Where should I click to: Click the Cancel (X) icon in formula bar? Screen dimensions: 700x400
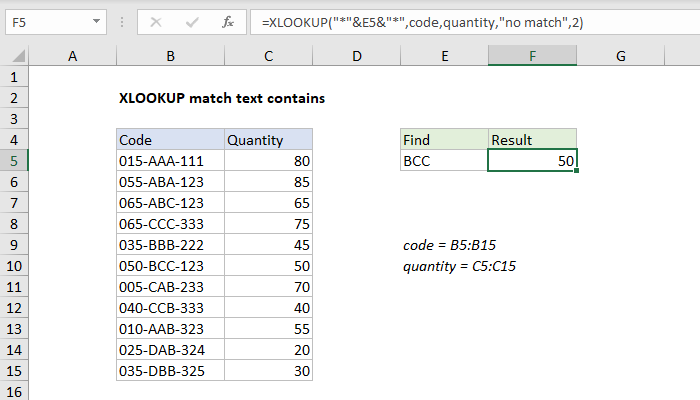tap(155, 20)
